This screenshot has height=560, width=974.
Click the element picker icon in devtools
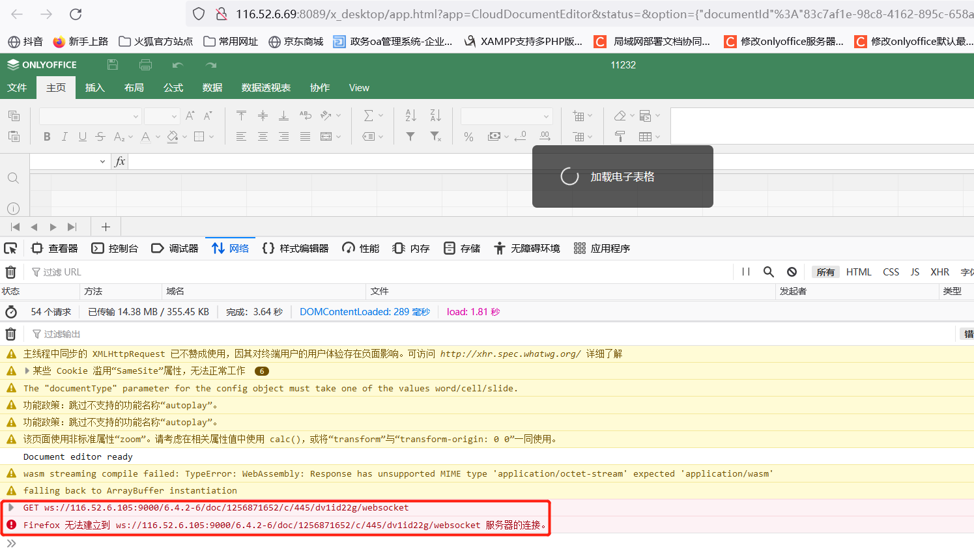click(10, 248)
